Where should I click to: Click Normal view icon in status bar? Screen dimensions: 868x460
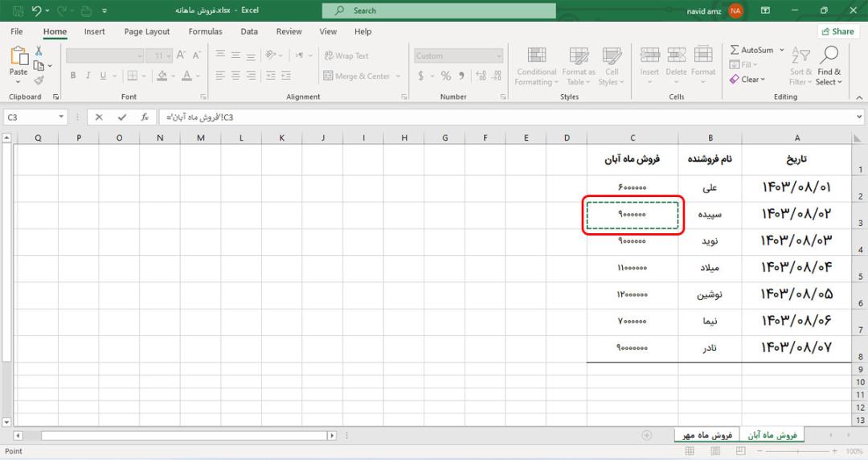point(690,451)
